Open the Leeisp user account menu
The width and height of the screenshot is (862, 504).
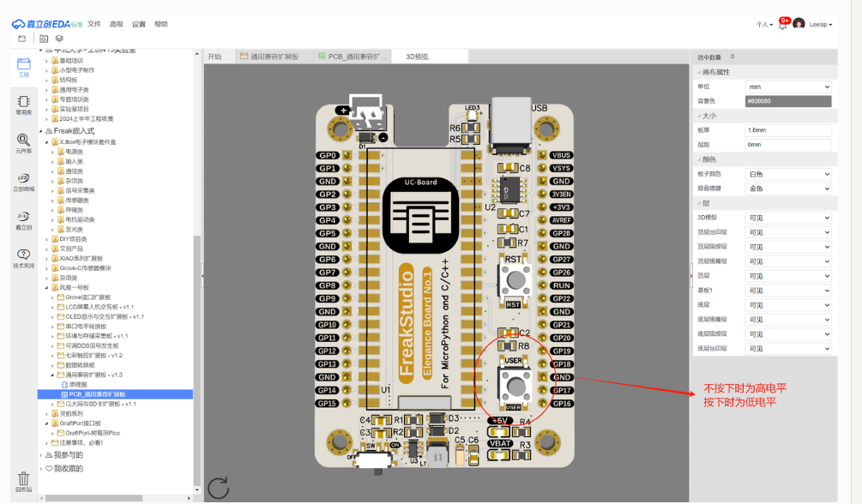[820, 24]
